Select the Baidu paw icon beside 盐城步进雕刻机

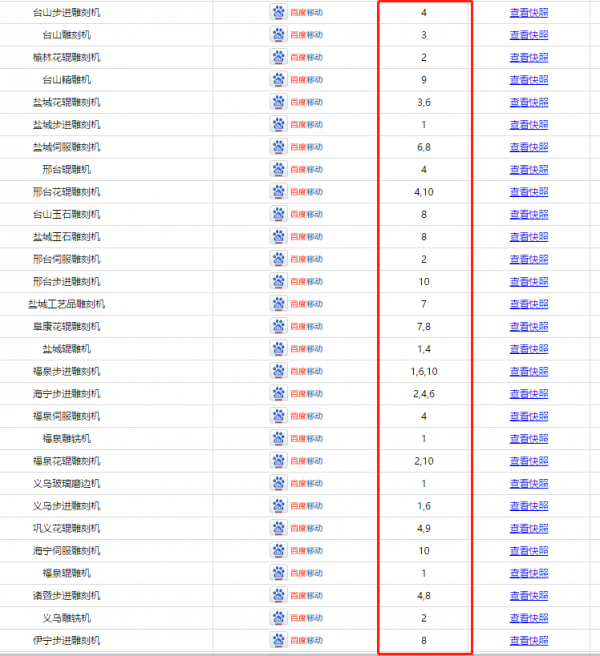click(x=278, y=125)
